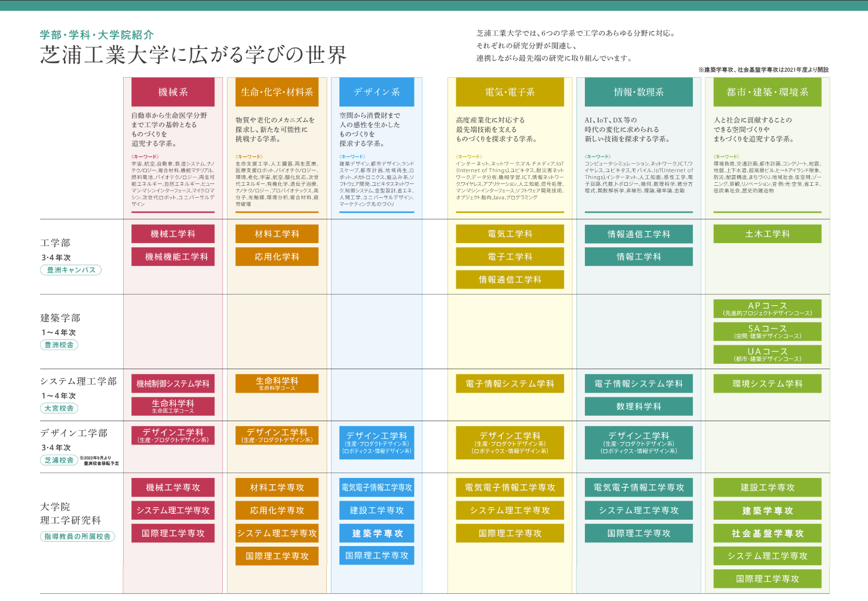868x601 pixels.
Task: Click the 土木工学科 button
Action: click(x=767, y=234)
